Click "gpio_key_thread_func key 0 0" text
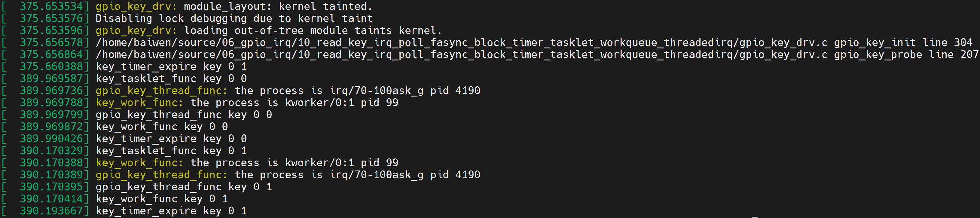 (x=184, y=115)
